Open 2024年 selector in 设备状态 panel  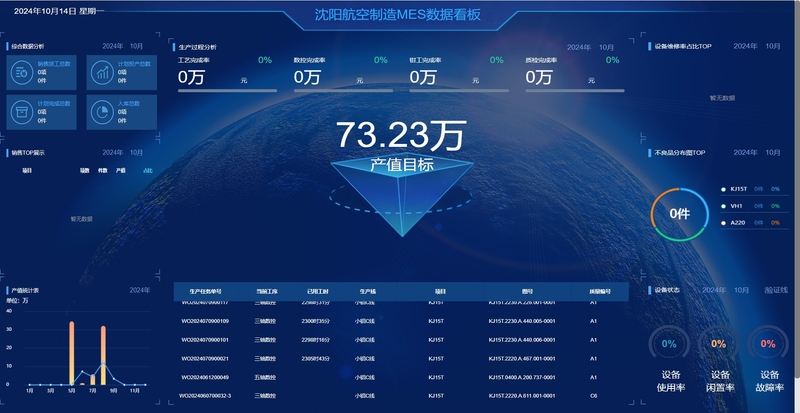tap(714, 290)
